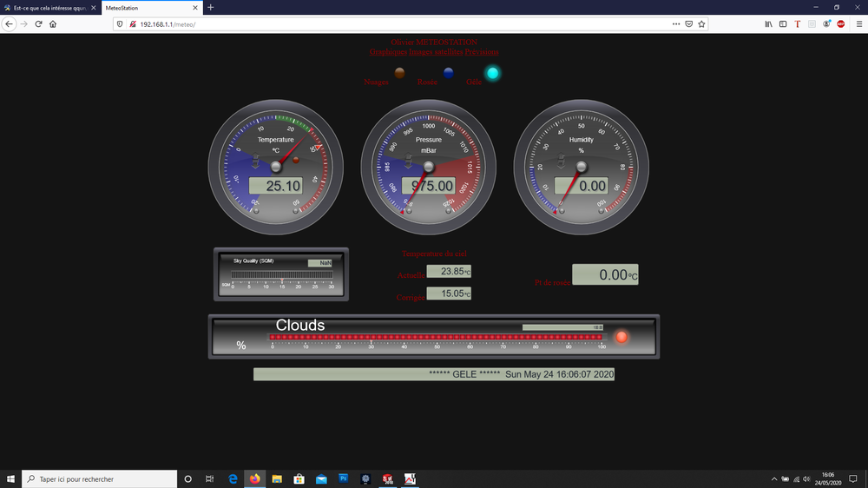Click the Olivier METEOSTATION title
The image size is (868, 488).
coord(434,42)
